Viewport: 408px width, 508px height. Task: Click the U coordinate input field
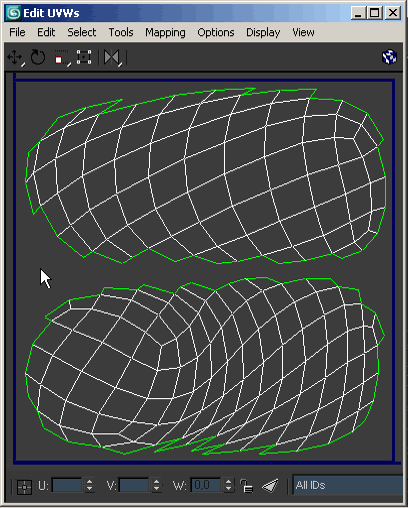[x=67, y=485]
